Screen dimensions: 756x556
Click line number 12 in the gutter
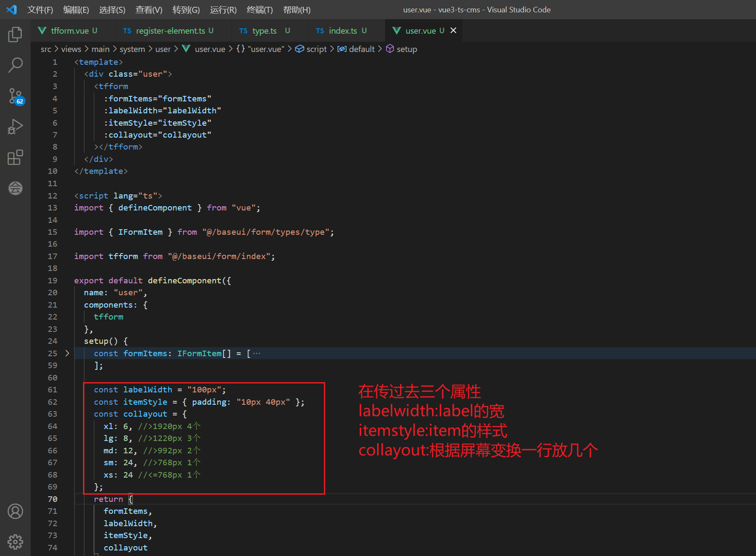[x=52, y=196]
